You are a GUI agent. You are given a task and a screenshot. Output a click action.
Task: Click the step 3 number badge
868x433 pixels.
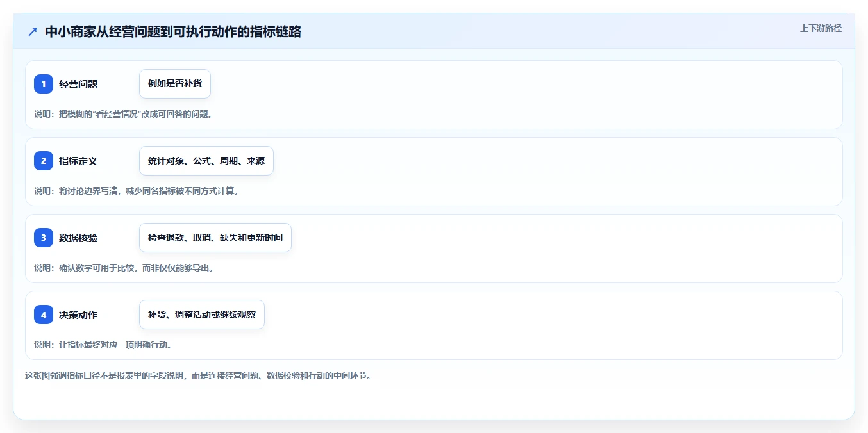(x=44, y=238)
